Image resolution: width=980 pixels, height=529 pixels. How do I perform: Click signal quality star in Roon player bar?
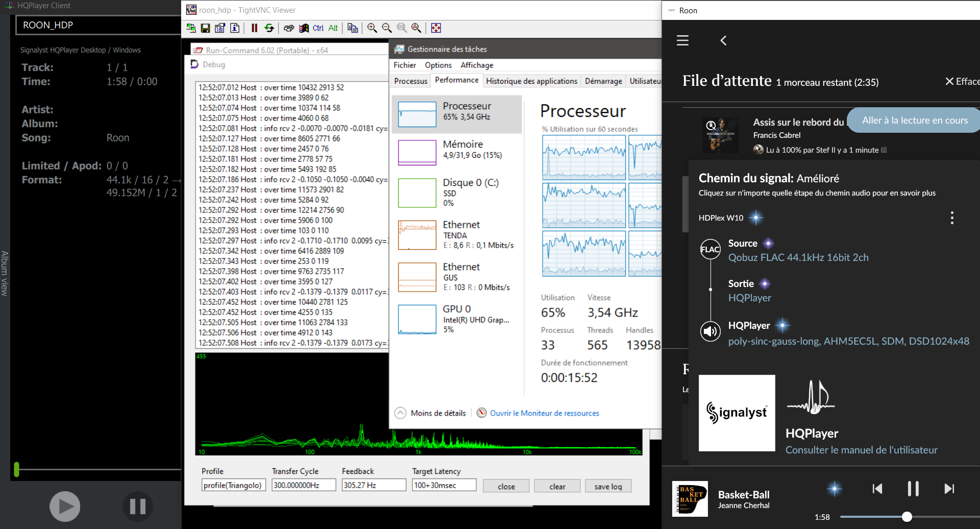pos(835,489)
